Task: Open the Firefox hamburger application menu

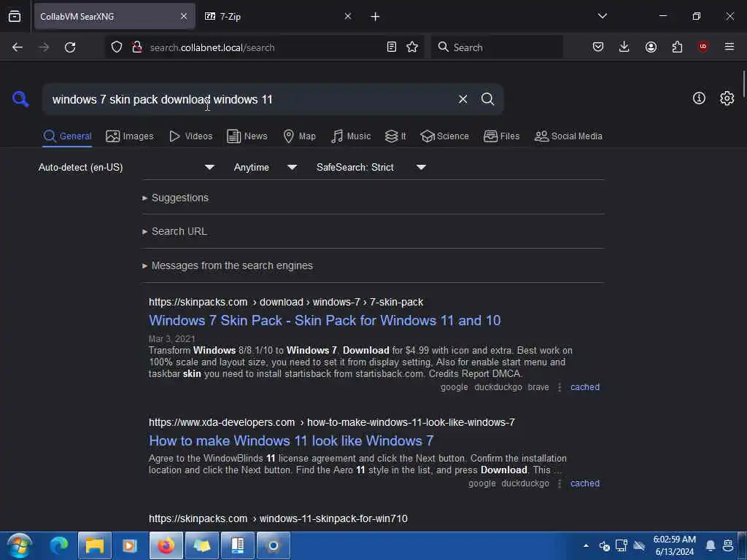Action: 729,47
